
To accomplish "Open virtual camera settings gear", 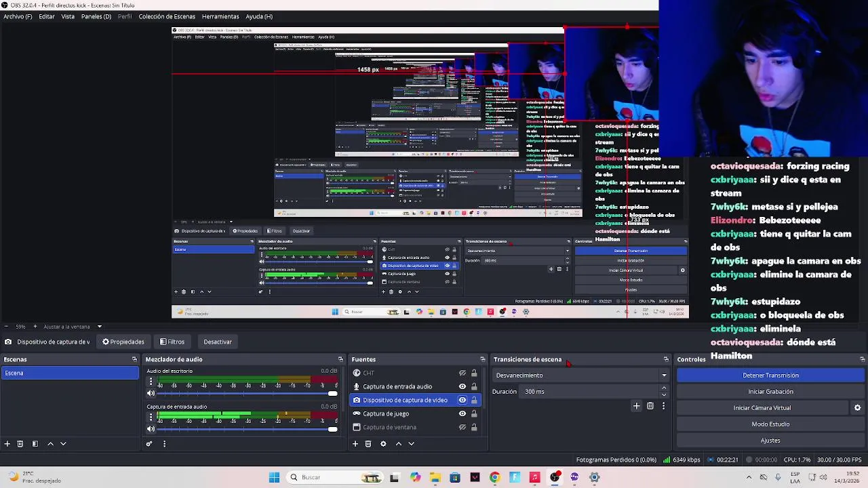I will click(x=857, y=408).
